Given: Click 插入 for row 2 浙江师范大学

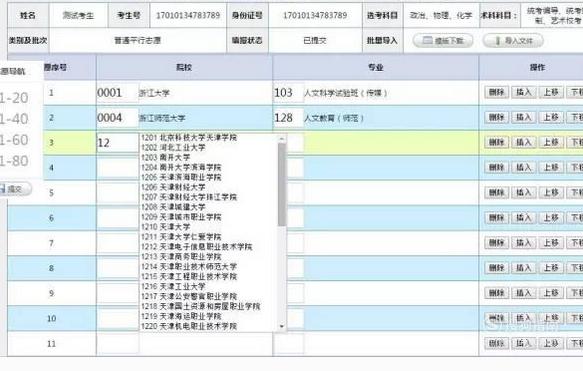Looking at the screenshot, I should click(x=524, y=117).
